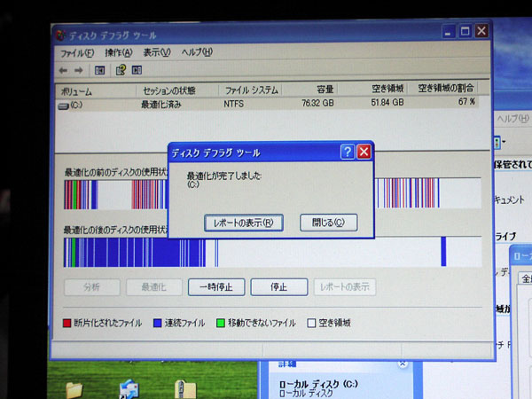Click ローカル ディスク (C:) in details panel
Screen dimensions: 532x399
coord(318,384)
